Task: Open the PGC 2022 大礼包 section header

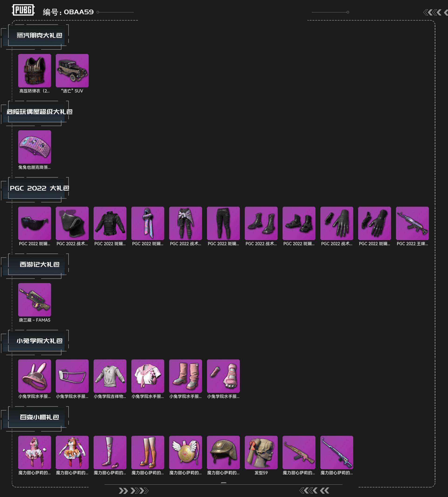Action: tap(39, 188)
